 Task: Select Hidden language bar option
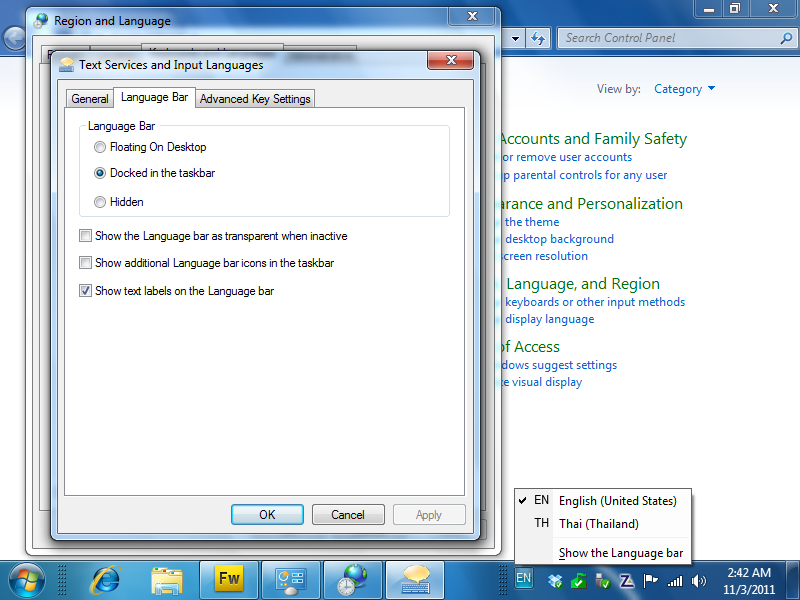118,202
